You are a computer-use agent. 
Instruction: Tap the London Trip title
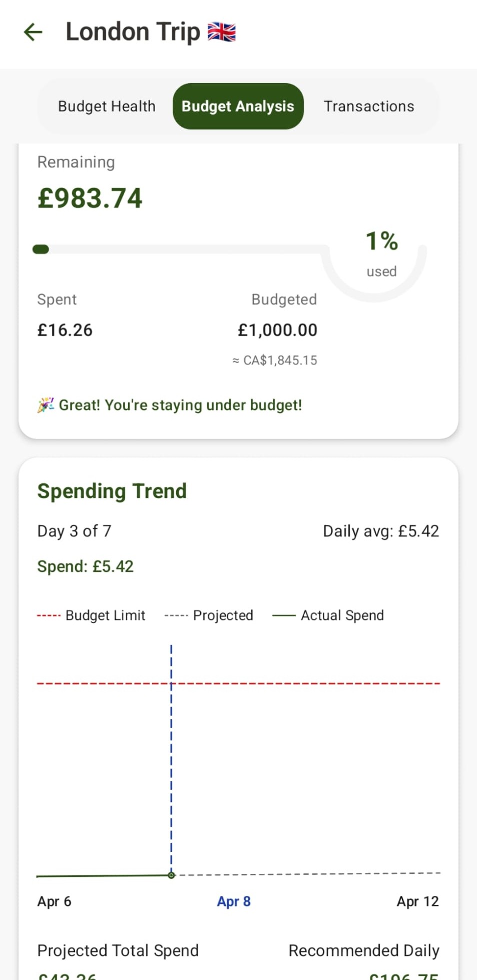(133, 32)
